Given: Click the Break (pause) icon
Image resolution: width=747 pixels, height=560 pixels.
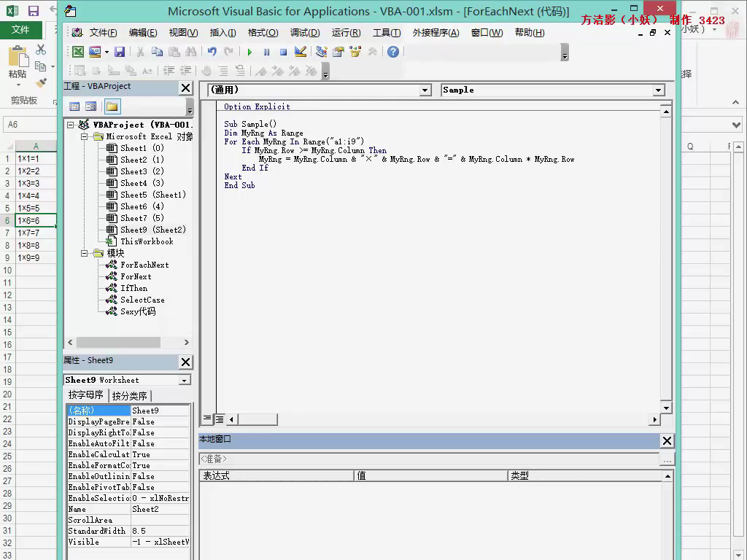Looking at the screenshot, I should click(266, 52).
